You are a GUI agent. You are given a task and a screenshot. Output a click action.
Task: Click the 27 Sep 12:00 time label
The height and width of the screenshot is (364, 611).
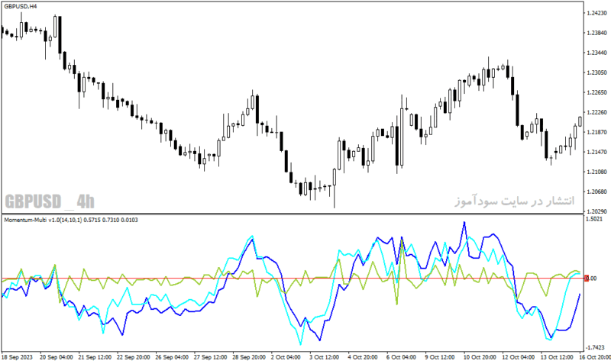pyautogui.click(x=211, y=357)
